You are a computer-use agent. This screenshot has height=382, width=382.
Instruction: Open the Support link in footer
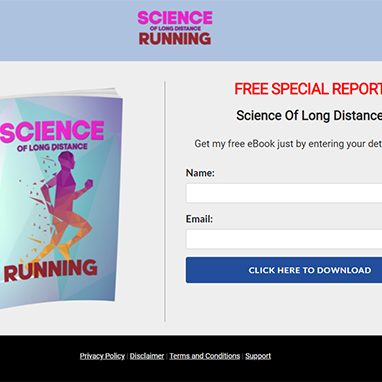(x=258, y=356)
